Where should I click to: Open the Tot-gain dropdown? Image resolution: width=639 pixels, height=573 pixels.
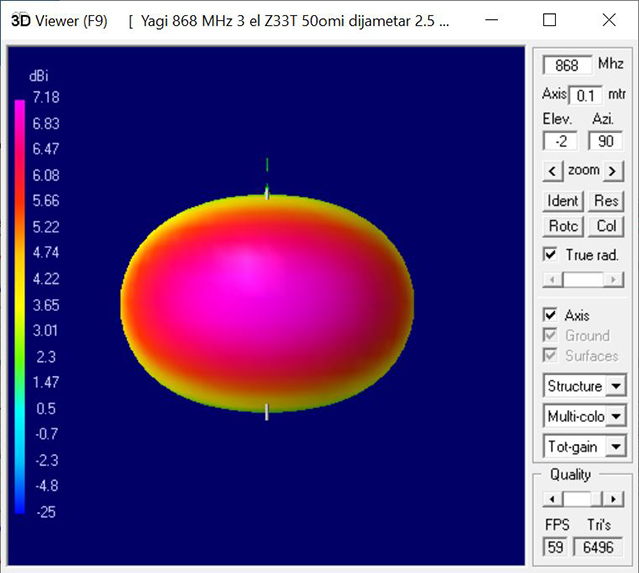pyautogui.click(x=615, y=446)
